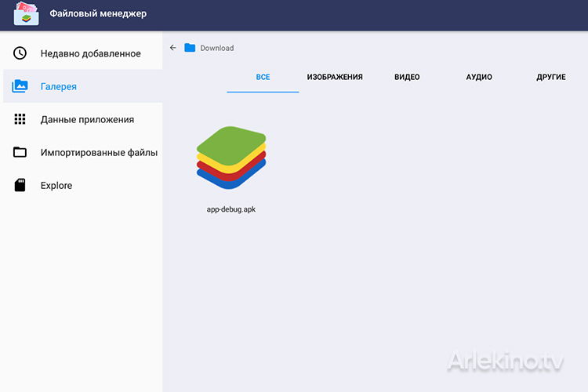Image resolution: width=588 pixels, height=392 pixels.
Task: Switch to the ИЗОБРАЖЕНИЯ tab
Action: click(x=335, y=78)
